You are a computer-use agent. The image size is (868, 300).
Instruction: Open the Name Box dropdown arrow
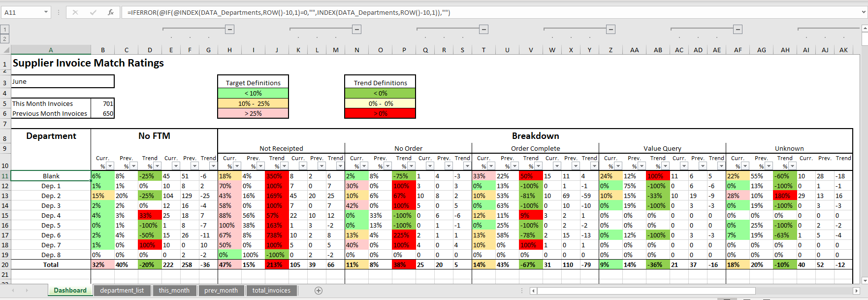46,12
